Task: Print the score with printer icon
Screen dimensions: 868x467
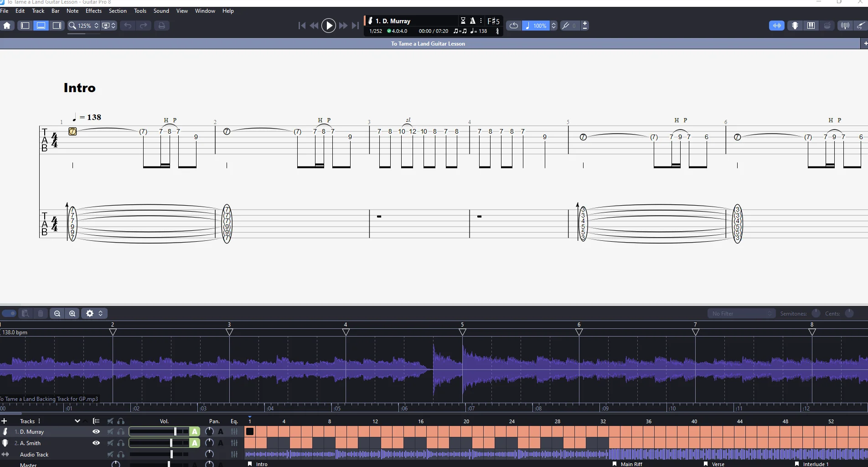Action: (x=161, y=26)
